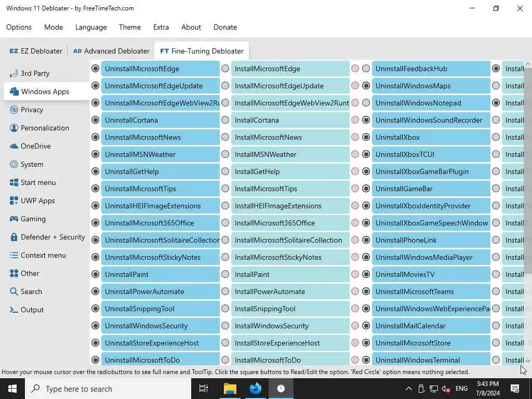This screenshot has width=532, height=399.
Task: Open the About menu
Action: point(191,27)
